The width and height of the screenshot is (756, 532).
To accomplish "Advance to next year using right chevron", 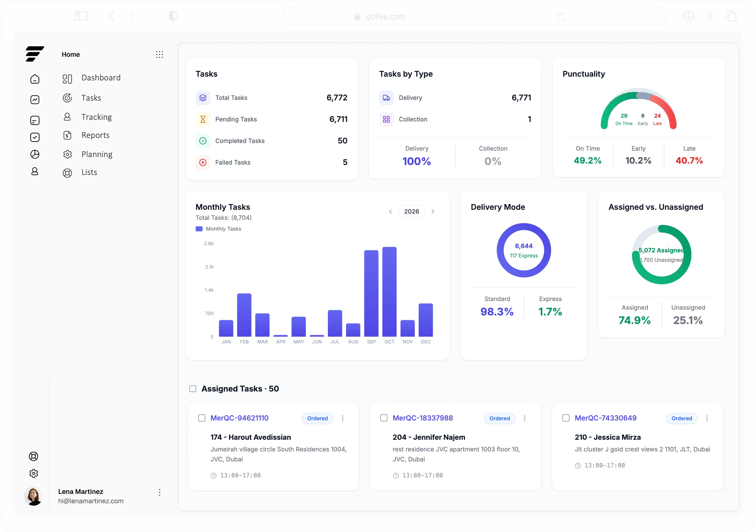I will click(433, 211).
